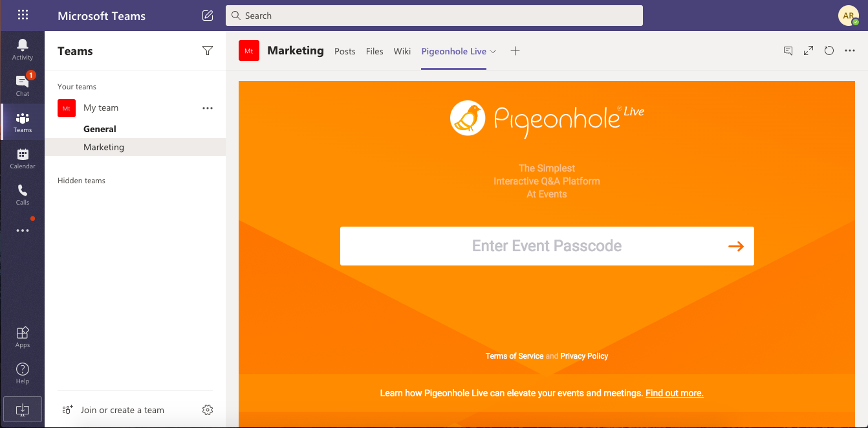Switch to the Posts tab
The image size is (868, 428).
tap(345, 51)
